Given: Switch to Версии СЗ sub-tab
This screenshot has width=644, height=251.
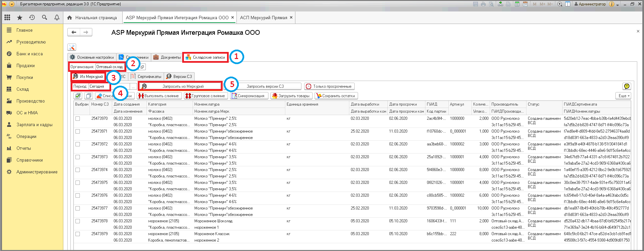Looking at the screenshot, I should [179, 77].
